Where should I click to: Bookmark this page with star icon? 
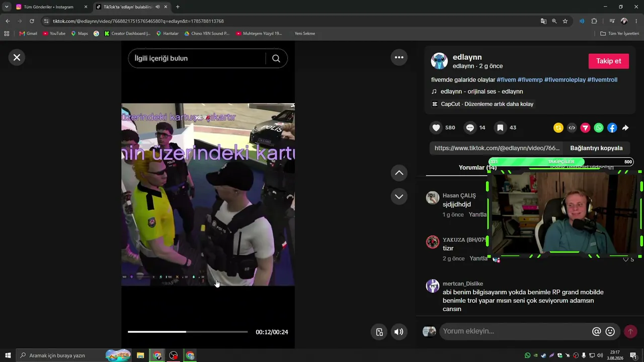[x=566, y=21]
